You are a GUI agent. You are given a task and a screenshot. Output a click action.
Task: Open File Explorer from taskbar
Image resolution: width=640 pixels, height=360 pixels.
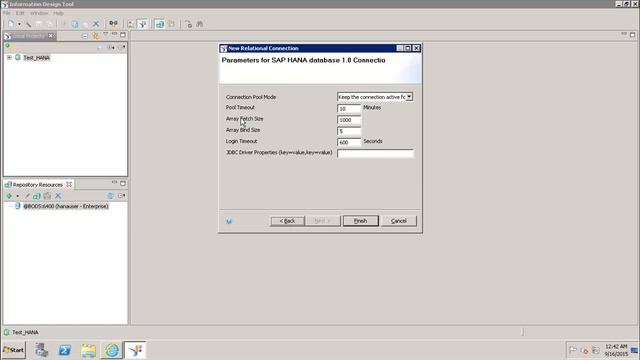point(88,350)
